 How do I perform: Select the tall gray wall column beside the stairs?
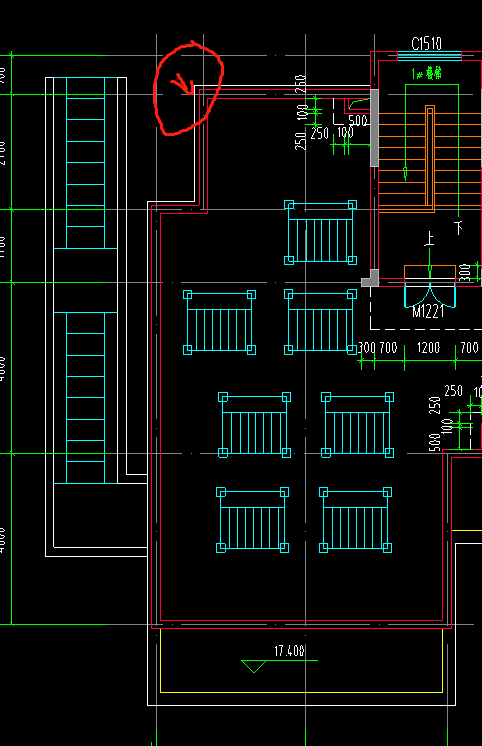[374, 128]
